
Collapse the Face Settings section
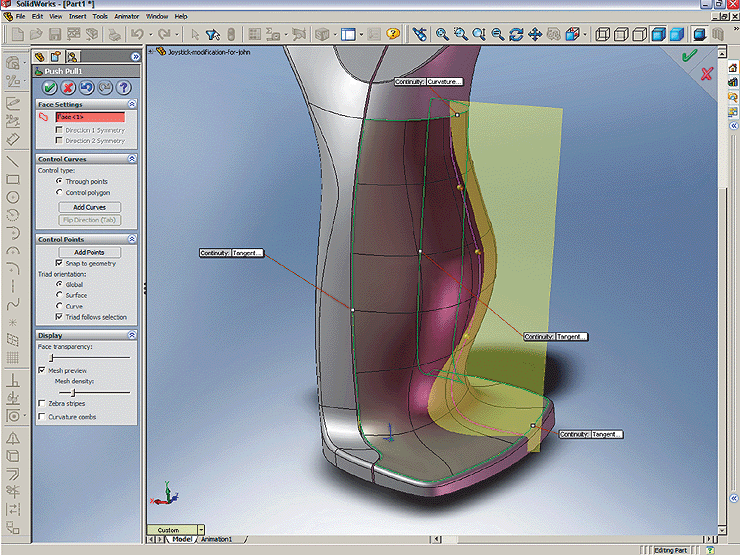point(132,104)
